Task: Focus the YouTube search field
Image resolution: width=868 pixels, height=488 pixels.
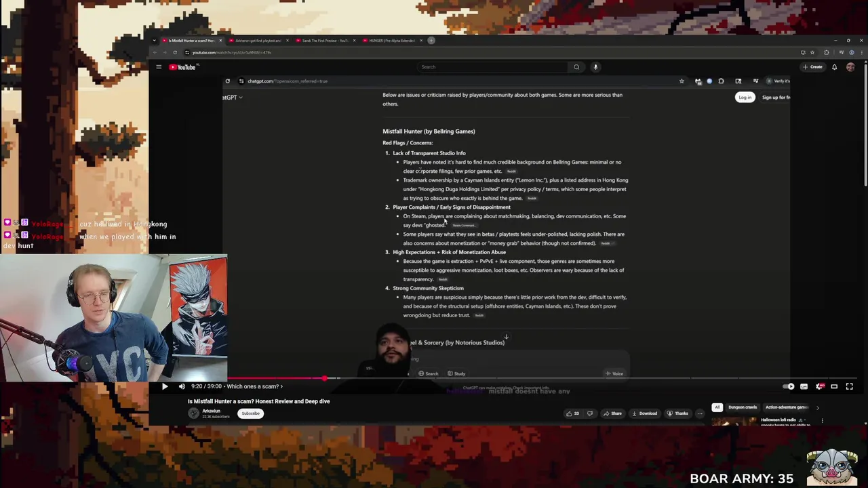Action: [494, 67]
